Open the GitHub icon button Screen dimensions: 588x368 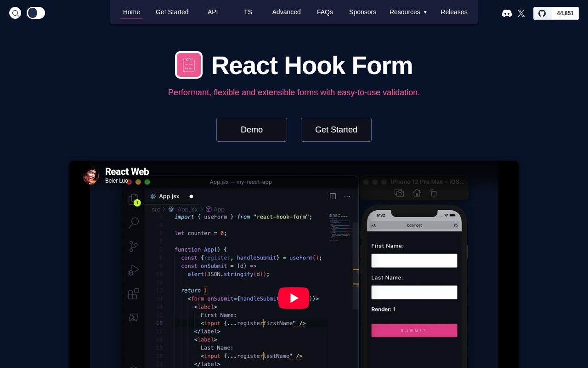[x=543, y=13]
